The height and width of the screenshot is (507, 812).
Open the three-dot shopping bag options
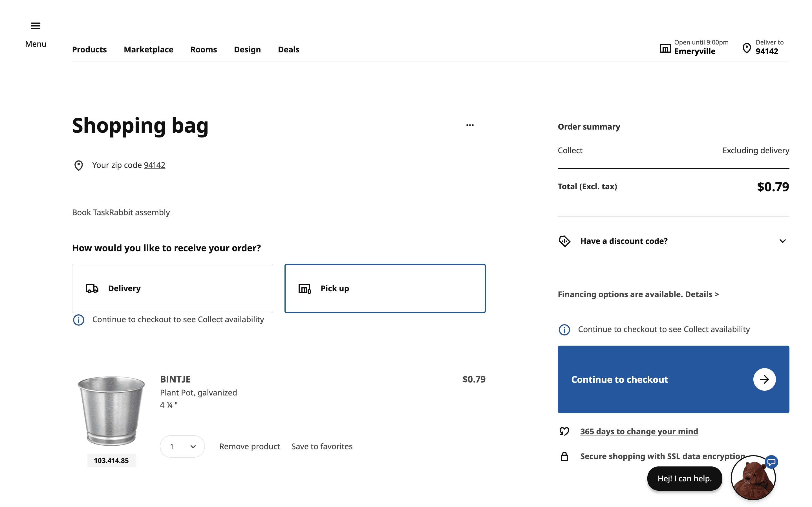(470, 125)
